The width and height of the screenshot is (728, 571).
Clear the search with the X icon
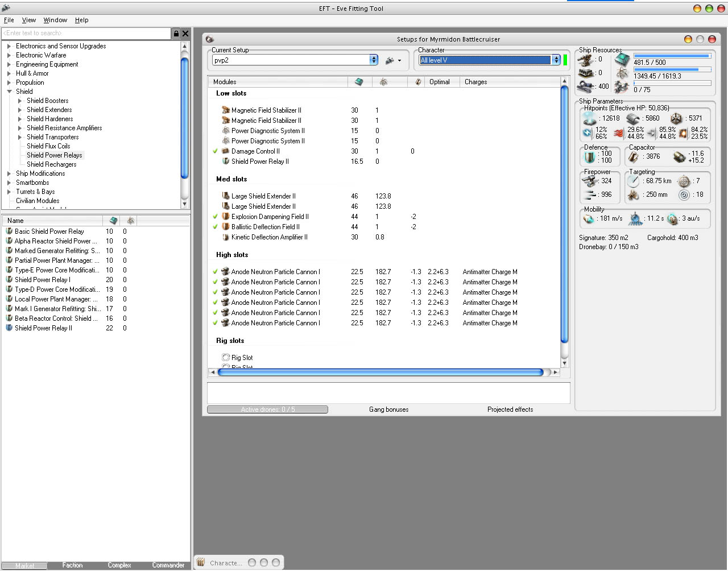(185, 34)
